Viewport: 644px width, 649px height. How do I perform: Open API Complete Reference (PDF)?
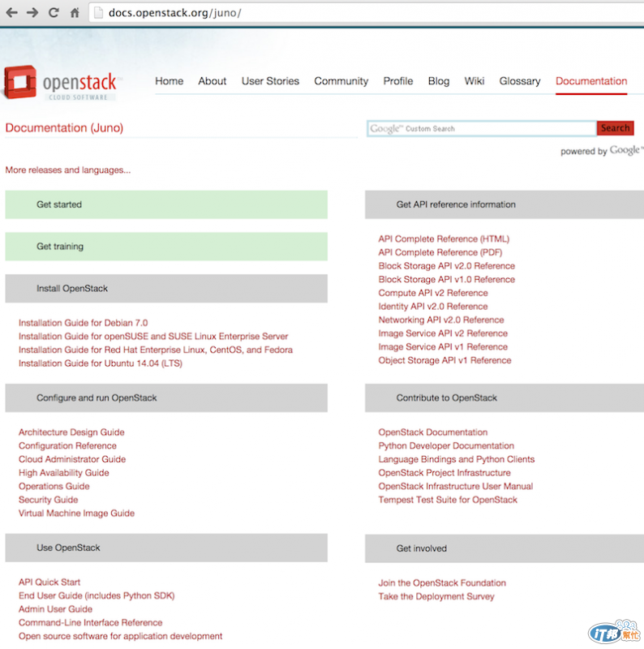pyautogui.click(x=440, y=252)
